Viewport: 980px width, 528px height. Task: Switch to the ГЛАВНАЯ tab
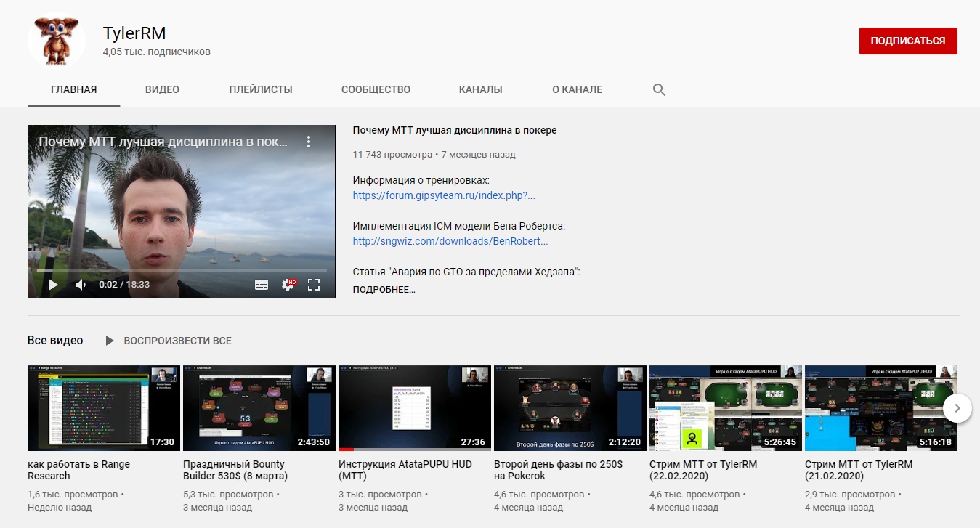[x=74, y=90]
